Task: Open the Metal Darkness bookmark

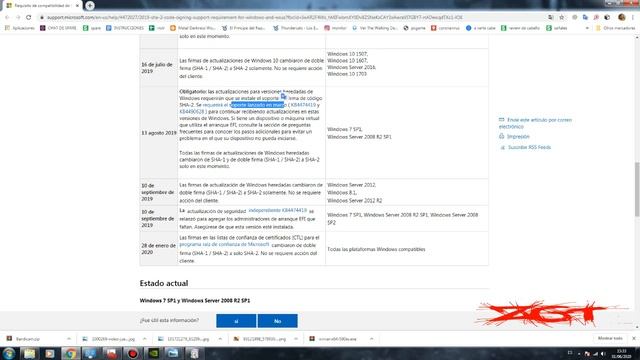Action: tap(193, 28)
